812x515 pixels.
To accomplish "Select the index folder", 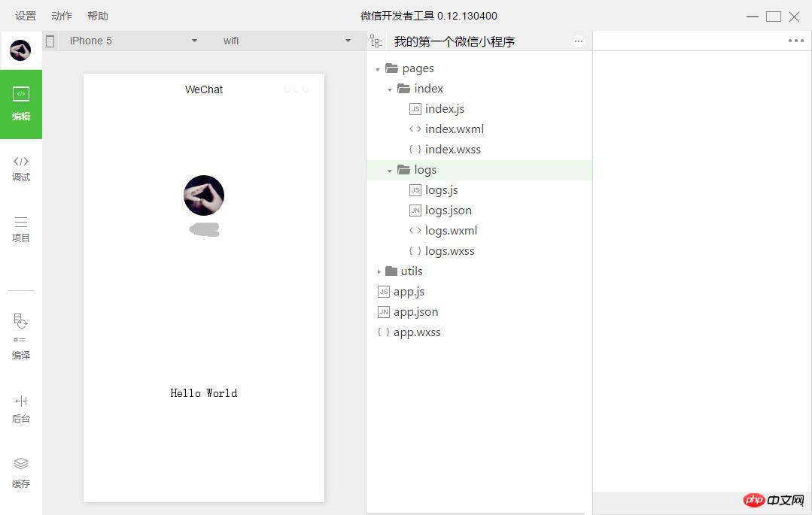I will click(x=428, y=89).
